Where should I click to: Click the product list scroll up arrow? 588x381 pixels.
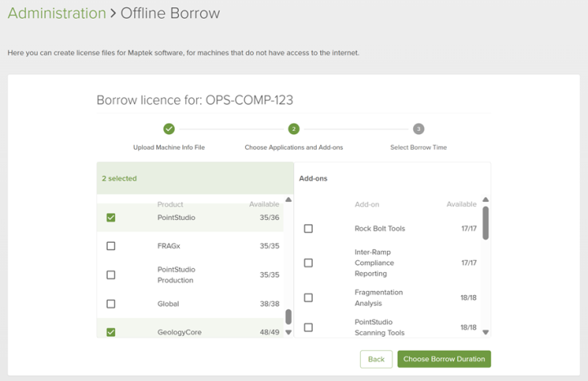(x=288, y=199)
